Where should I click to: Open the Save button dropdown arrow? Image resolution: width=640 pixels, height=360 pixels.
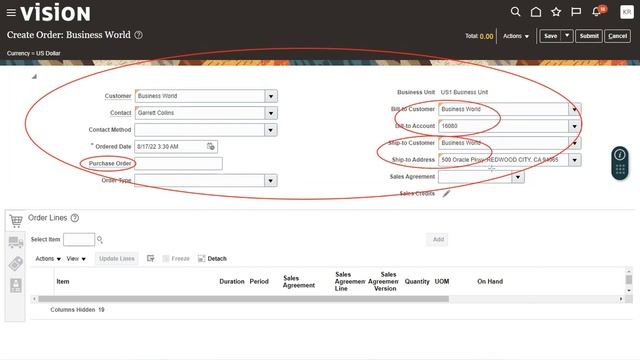pos(567,36)
